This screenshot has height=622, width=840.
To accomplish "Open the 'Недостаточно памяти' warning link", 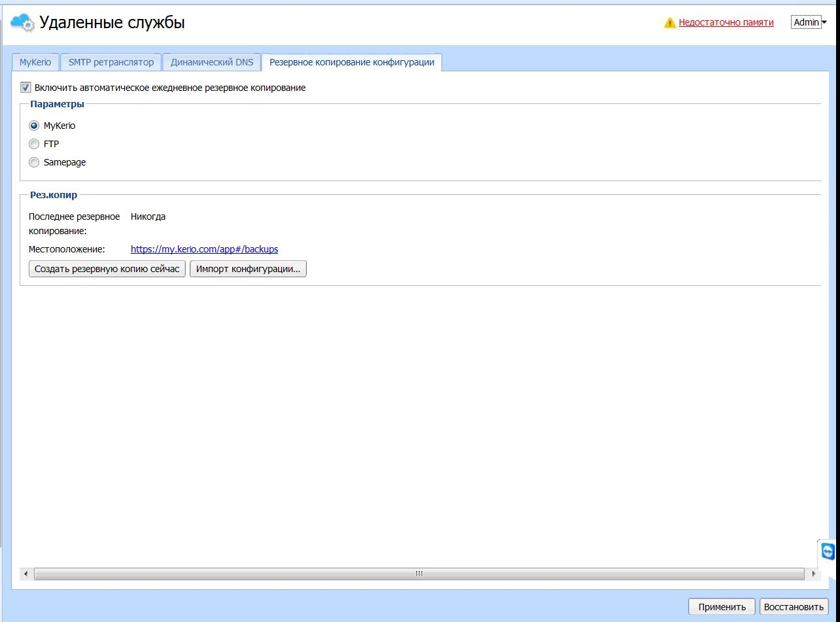I will 726,22.
